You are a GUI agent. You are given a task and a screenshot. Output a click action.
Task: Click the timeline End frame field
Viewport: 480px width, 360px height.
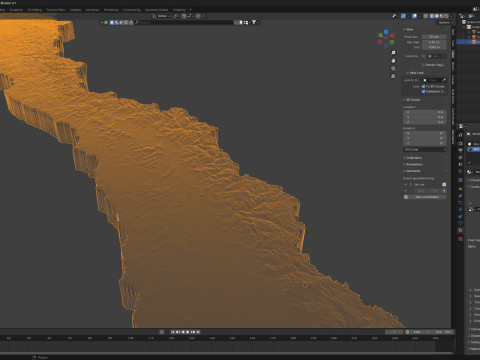pyautogui.click(x=443, y=332)
